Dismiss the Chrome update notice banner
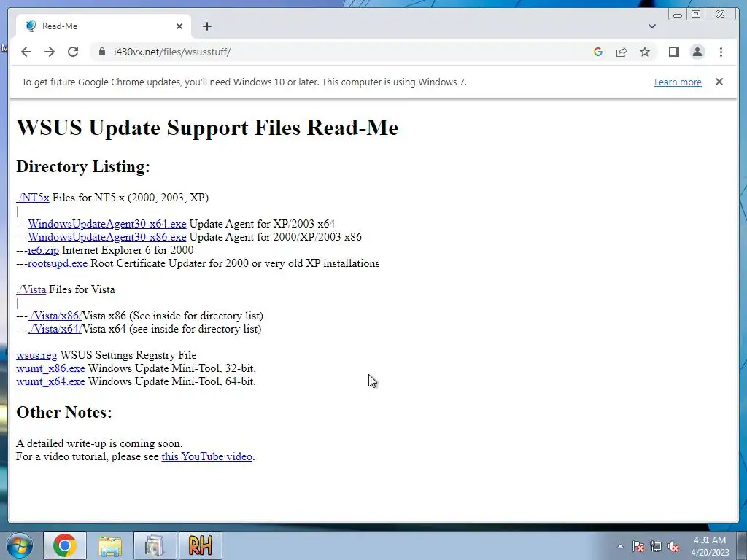The width and height of the screenshot is (747, 560). tap(719, 82)
